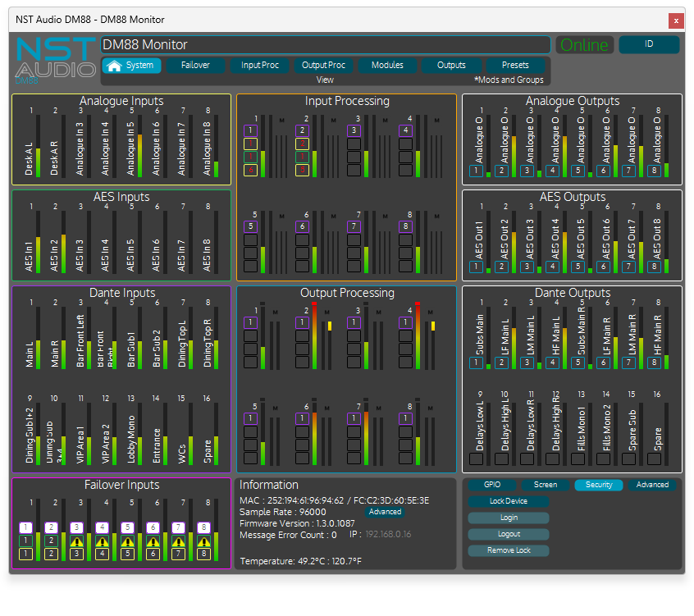Click the warning icon on Failover Input 6
The image size is (694, 616).
pyautogui.click(x=153, y=541)
